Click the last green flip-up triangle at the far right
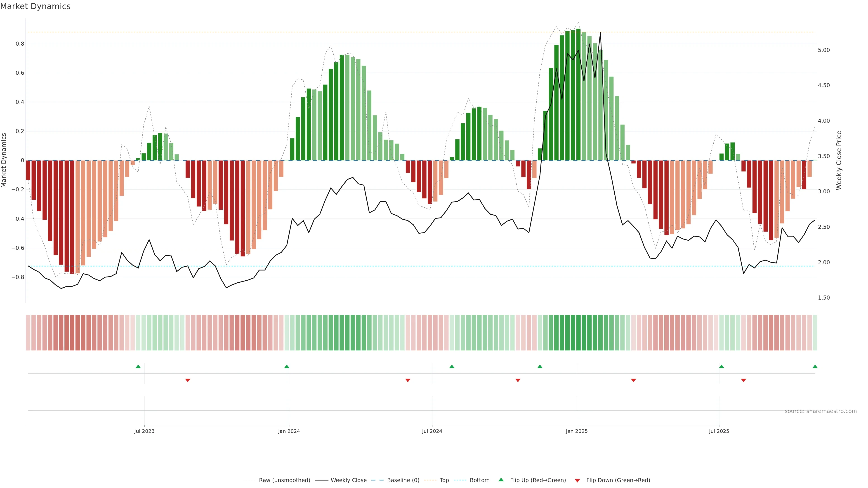This screenshot has height=488, width=868. 815,366
